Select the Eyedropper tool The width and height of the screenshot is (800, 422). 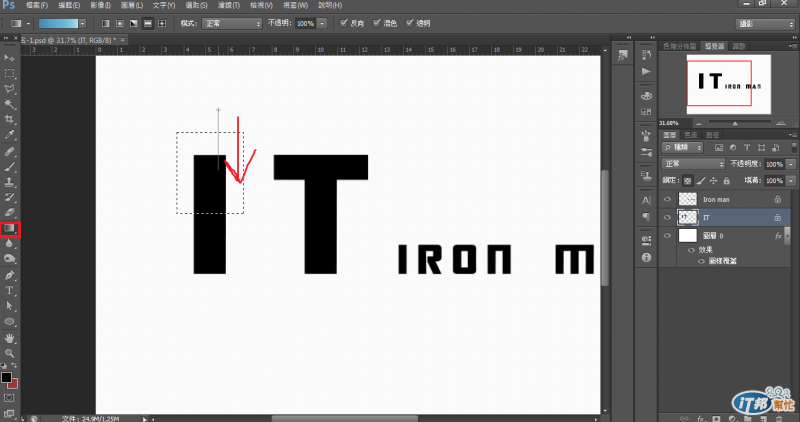(x=9, y=135)
